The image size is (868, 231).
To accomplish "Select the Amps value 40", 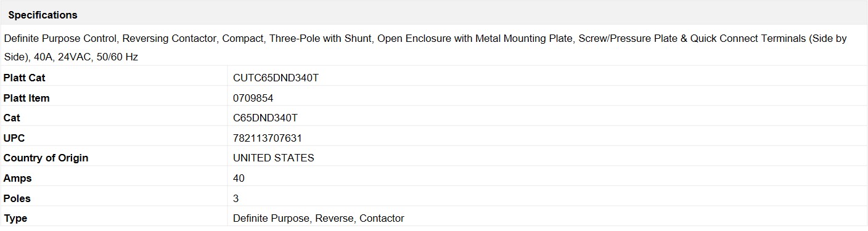I will click(x=239, y=178).
